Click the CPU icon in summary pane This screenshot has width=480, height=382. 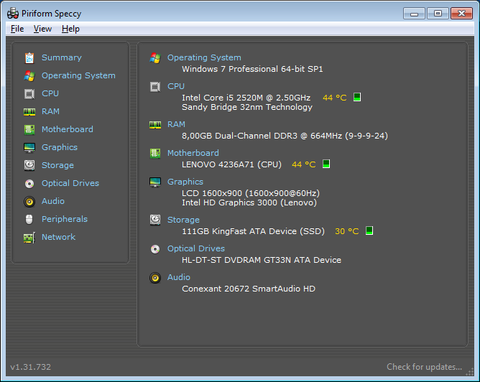click(x=155, y=87)
